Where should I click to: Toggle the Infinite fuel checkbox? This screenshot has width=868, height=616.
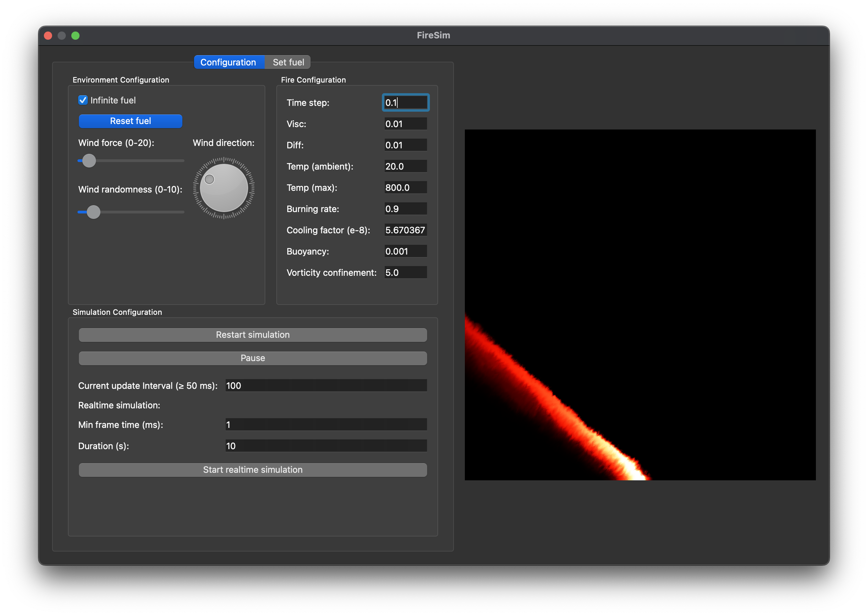click(83, 100)
